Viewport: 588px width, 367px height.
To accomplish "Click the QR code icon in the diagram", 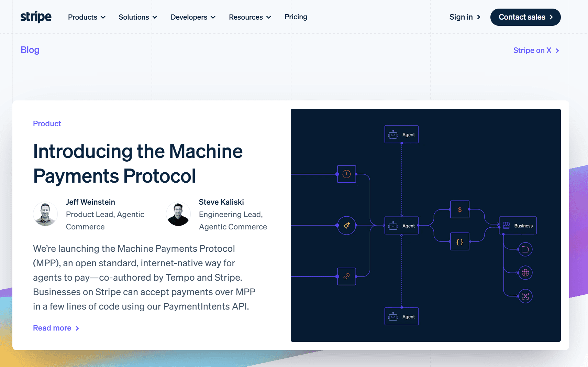I will click(x=525, y=296).
